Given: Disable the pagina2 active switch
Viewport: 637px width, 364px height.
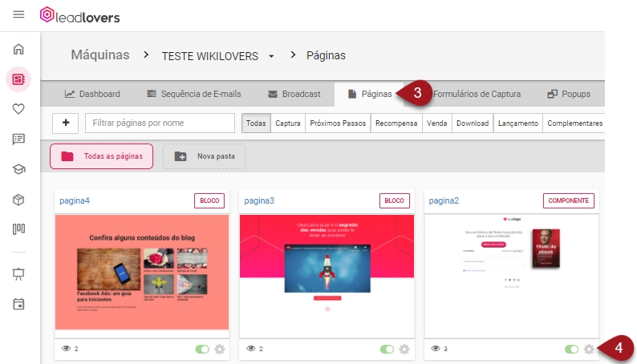Looking at the screenshot, I should (572, 350).
